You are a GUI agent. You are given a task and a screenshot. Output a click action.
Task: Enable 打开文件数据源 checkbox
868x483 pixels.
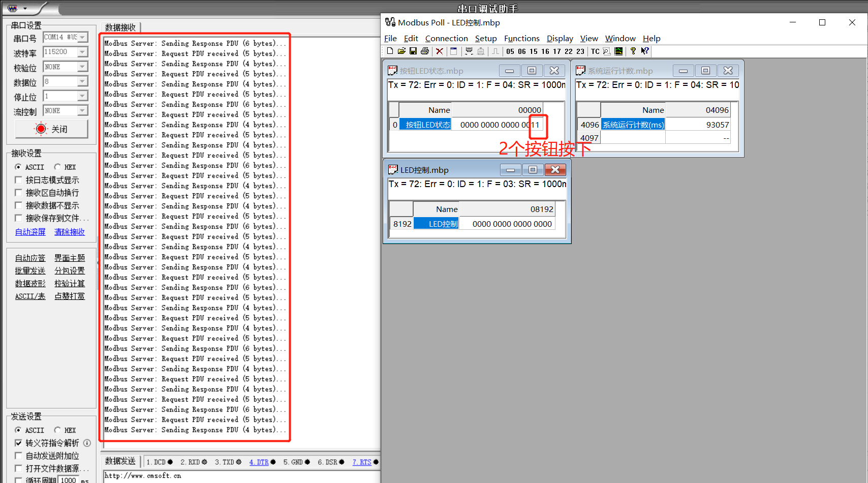(18, 468)
